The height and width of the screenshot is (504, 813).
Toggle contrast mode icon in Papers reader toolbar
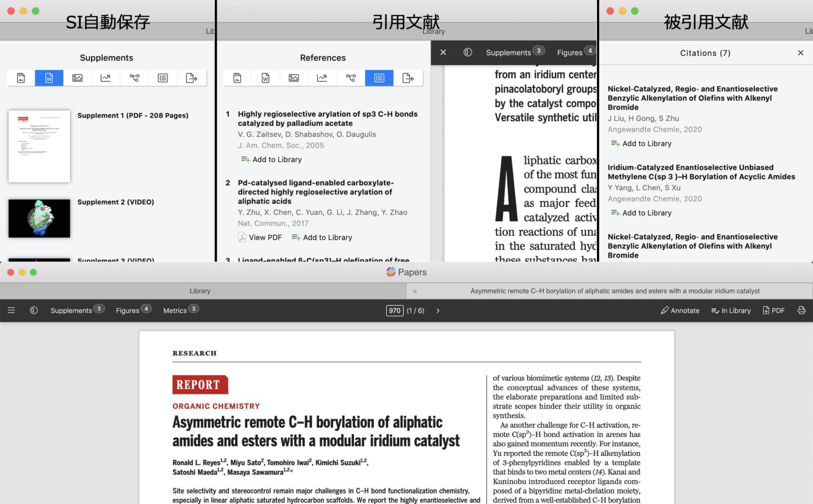pyautogui.click(x=34, y=310)
